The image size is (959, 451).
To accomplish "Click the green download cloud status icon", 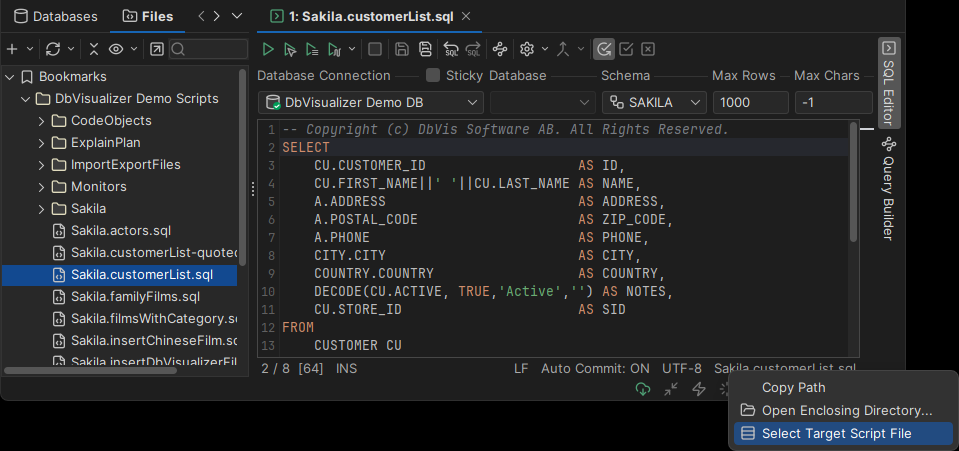I will coord(643,389).
